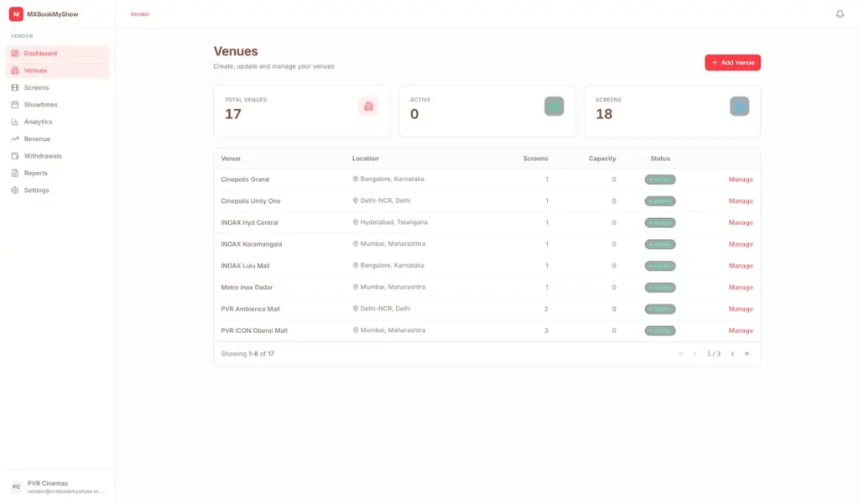
Task: Click the Settings gear icon
Action: click(15, 190)
